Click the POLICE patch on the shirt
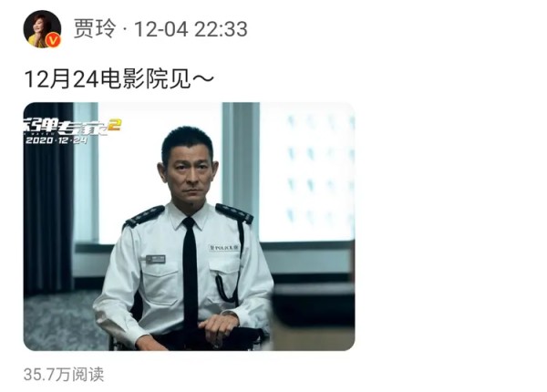547x392 pixels. click(x=224, y=248)
